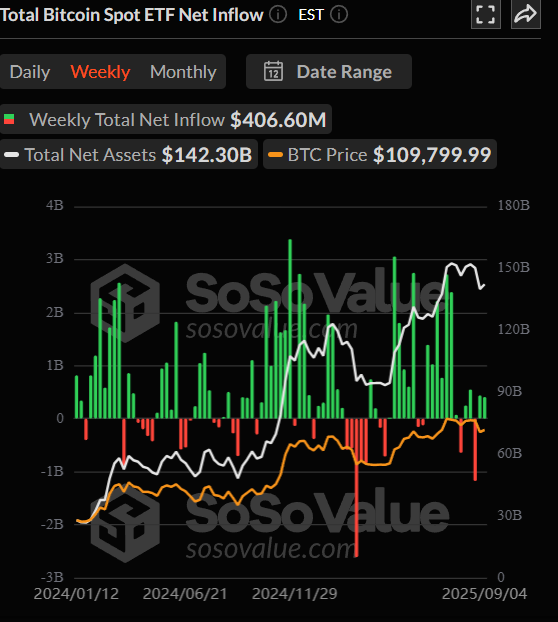Open fullscreen view of the chart
Screen dimensions: 558x622
point(485,14)
